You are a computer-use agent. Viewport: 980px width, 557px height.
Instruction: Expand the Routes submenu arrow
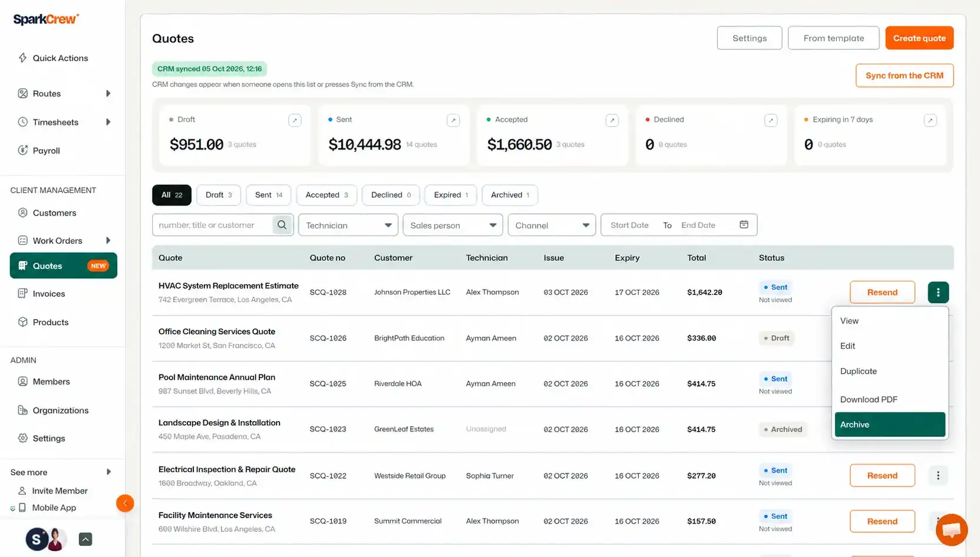coord(108,94)
